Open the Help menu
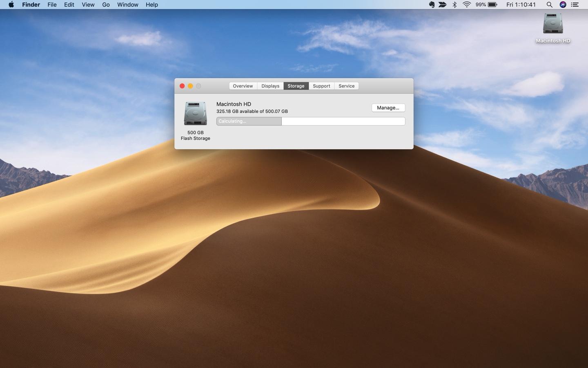The width and height of the screenshot is (588, 368). pyautogui.click(x=152, y=4)
